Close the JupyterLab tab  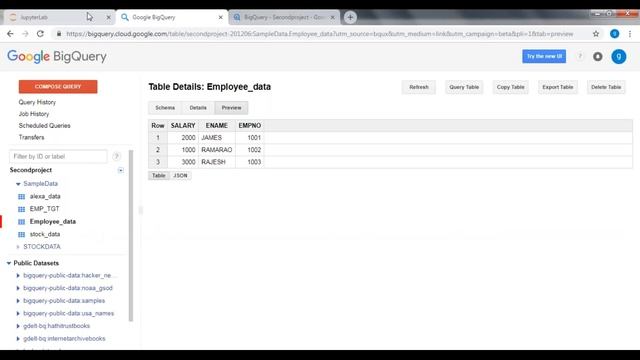click(x=109, y=17)
